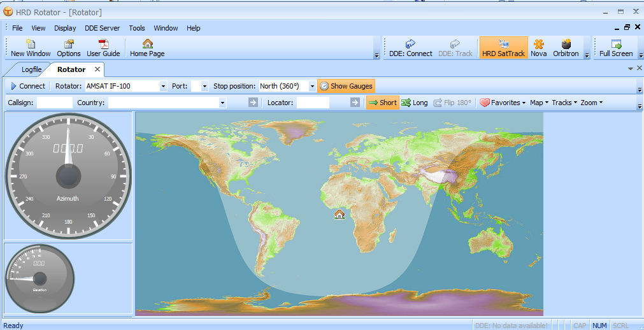This screenshot has height=330, width=644.
Task: Toggle the HRD SatTrack button
Action: click(503, 48)
